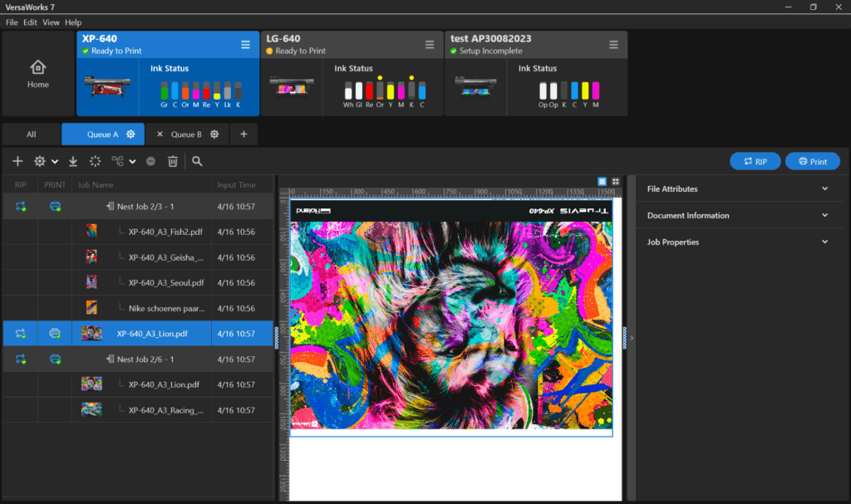Open the XP-640 printer hamburger menu
Viewport: 851px width, 504px height.
pos(245,45)
